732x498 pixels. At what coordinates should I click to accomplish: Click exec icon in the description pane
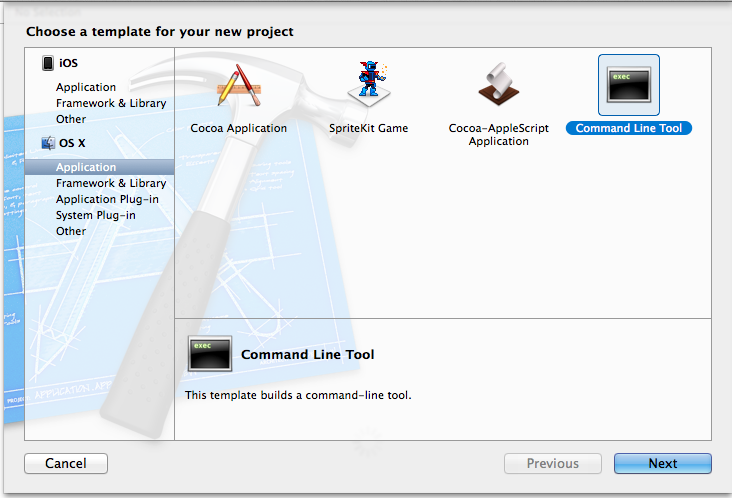coord(210,354)
